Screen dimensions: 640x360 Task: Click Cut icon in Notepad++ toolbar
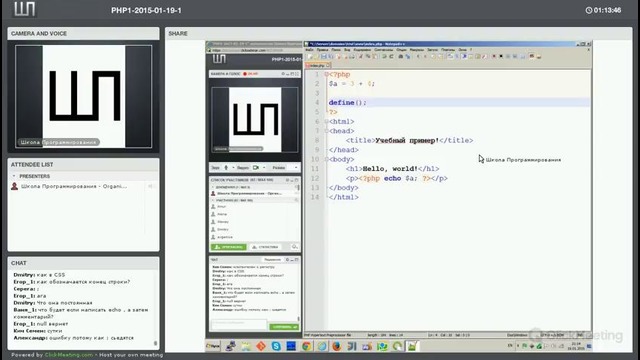coord(360,56)
